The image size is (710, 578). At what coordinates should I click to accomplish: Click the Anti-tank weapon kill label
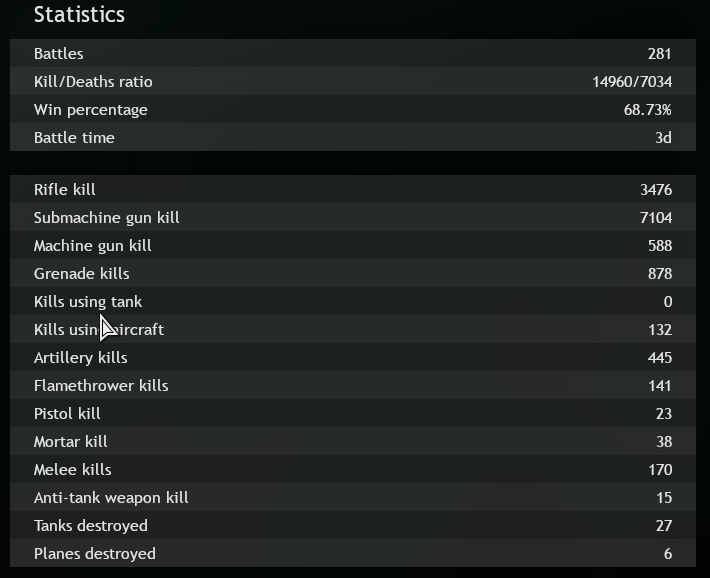pos(111,498)
